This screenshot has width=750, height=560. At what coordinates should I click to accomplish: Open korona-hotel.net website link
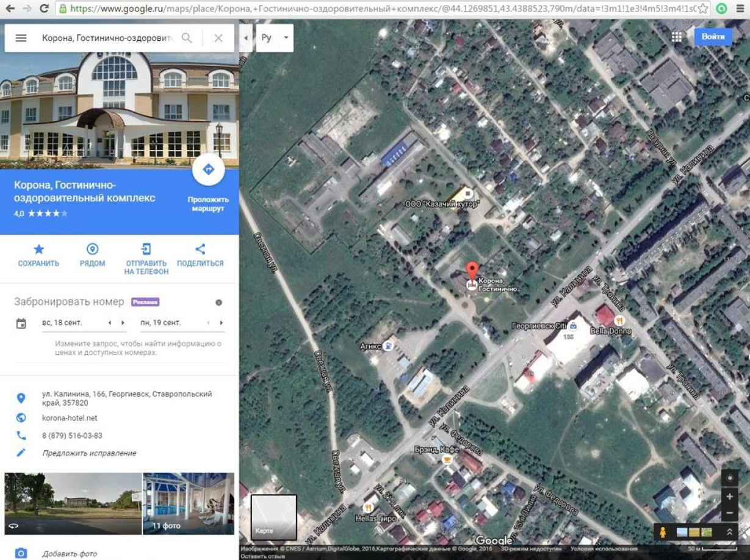[x=70, y=418]
